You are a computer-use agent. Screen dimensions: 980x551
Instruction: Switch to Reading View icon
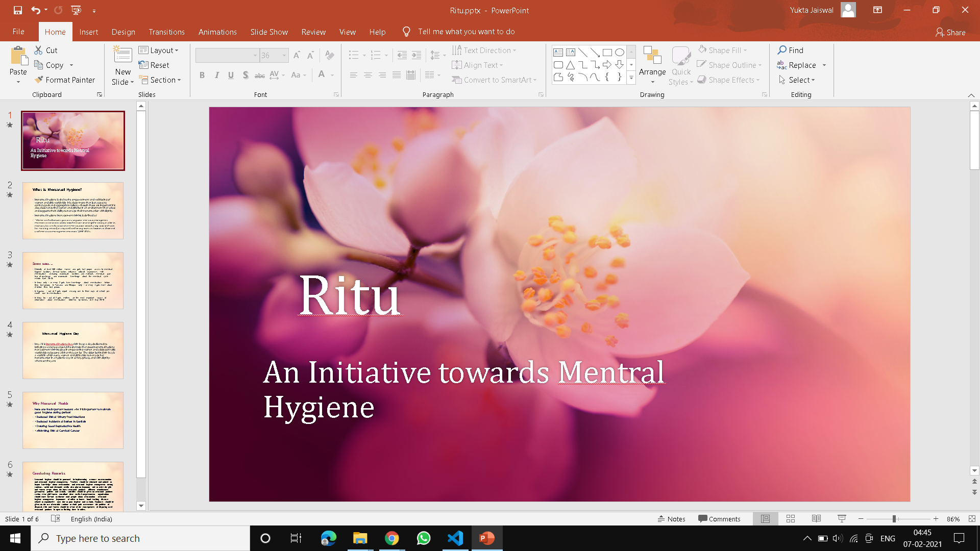[x=816, y=519]
